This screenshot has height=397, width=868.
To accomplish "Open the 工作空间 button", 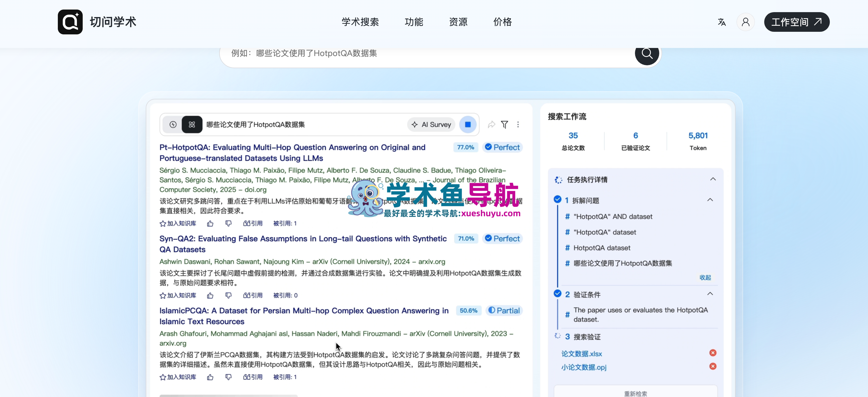I will tap(797, 22).
